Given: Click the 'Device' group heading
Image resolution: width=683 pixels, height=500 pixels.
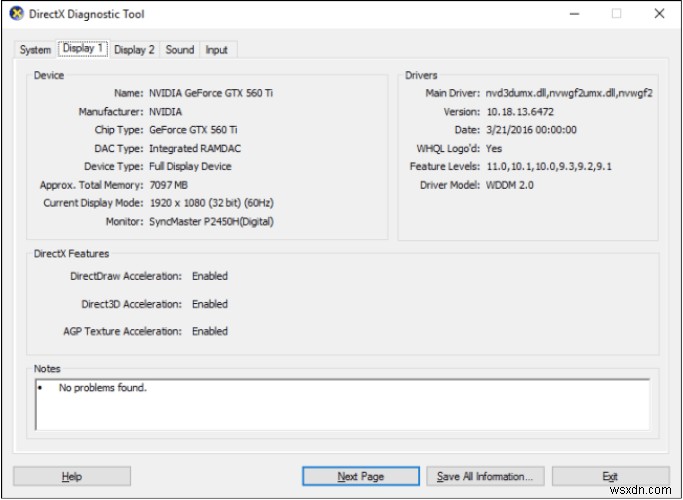Looking at the screenshot, I should coord(49,75).
